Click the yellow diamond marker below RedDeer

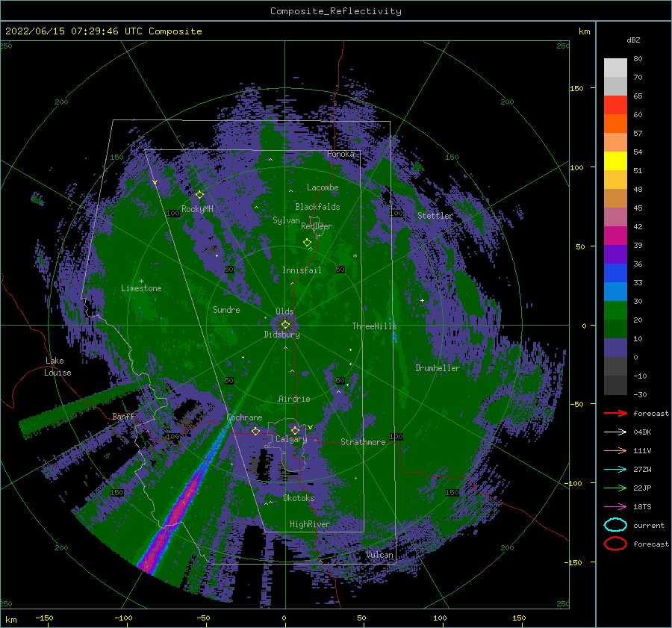(307, 243)
